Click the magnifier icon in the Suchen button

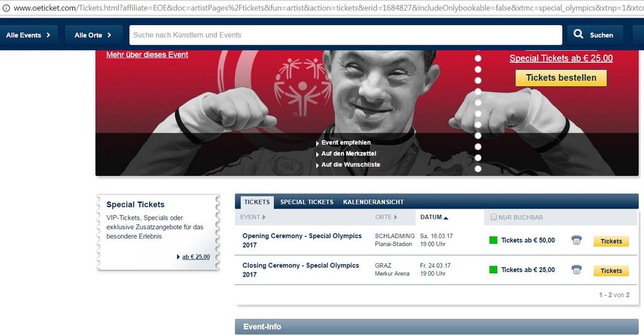(579, 34)
